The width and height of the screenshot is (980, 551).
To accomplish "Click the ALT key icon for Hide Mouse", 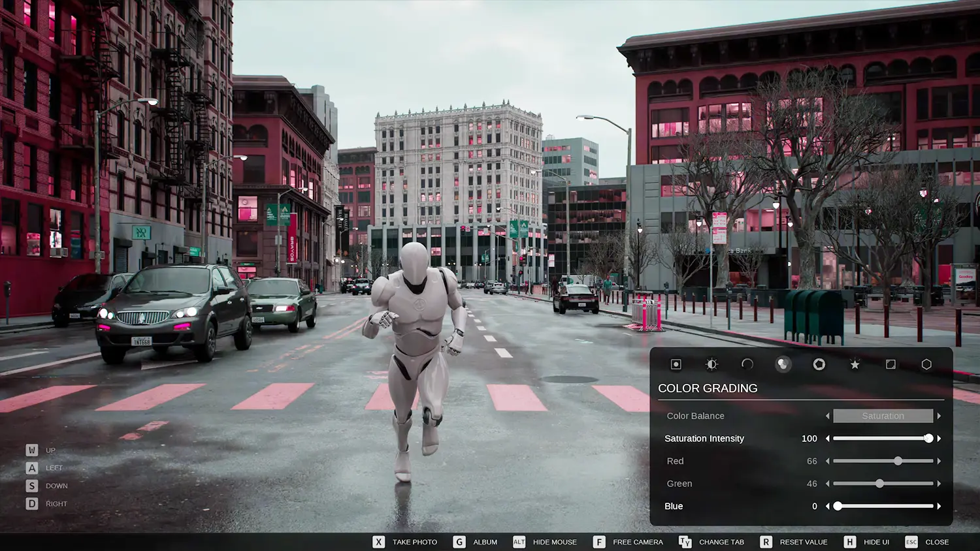I will (x=519, y=542).
